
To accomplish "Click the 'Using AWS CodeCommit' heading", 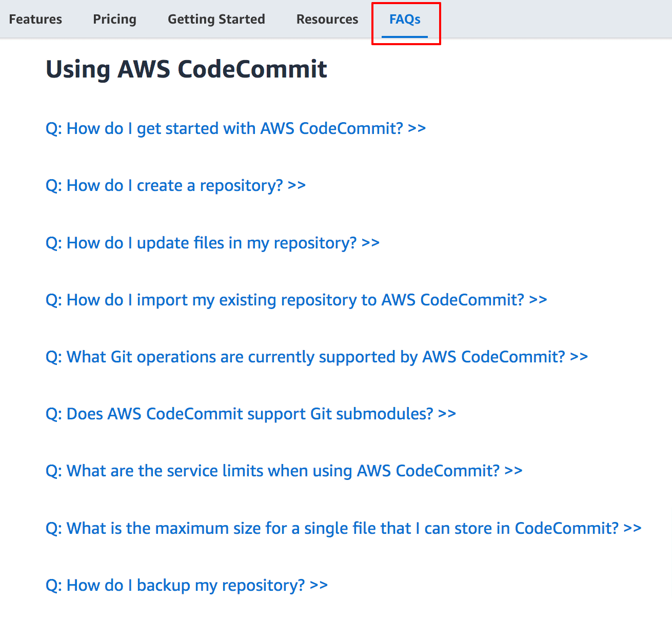I will tap(186, 69).
